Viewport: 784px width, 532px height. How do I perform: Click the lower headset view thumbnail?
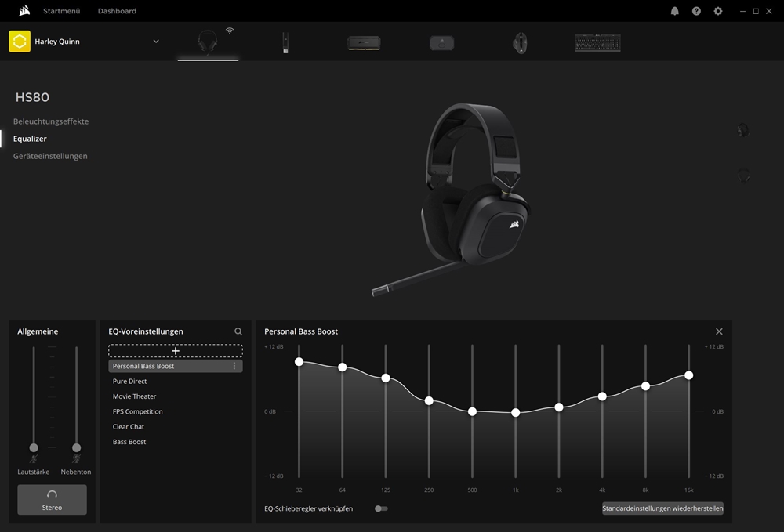coord(743,176)
